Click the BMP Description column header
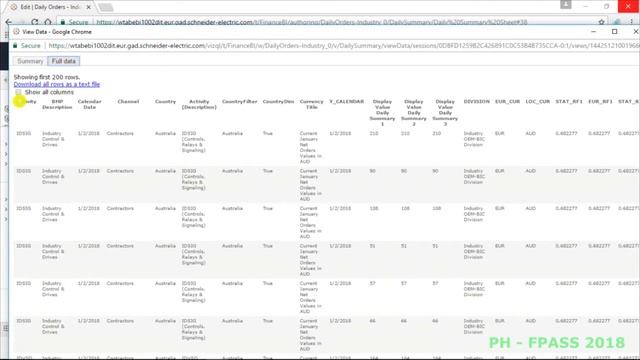This screenshot has width=640, height=360. tap(57, 104)
